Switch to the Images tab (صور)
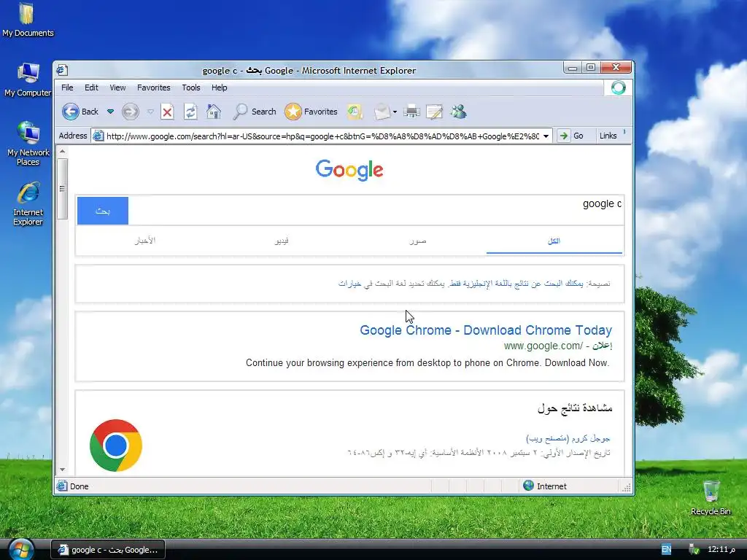The width and height of the screenshot is (747, 560). 418,241
